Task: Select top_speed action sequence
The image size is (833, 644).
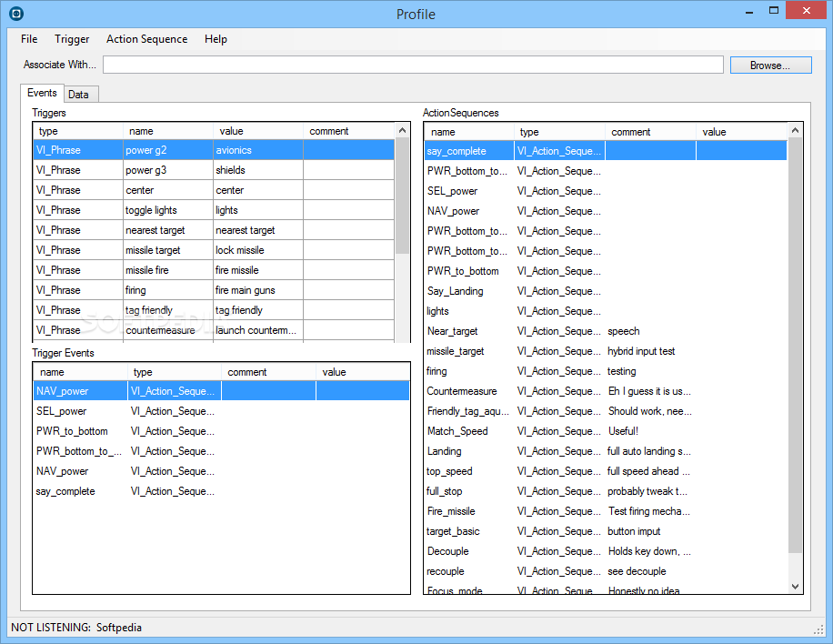Action: [606, 471]
